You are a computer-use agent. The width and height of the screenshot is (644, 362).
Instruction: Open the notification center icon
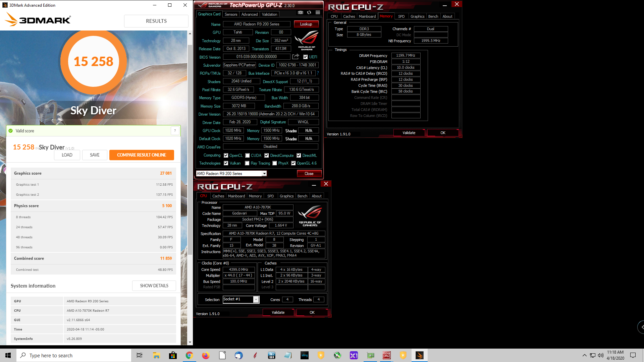(x=633, y=355)
